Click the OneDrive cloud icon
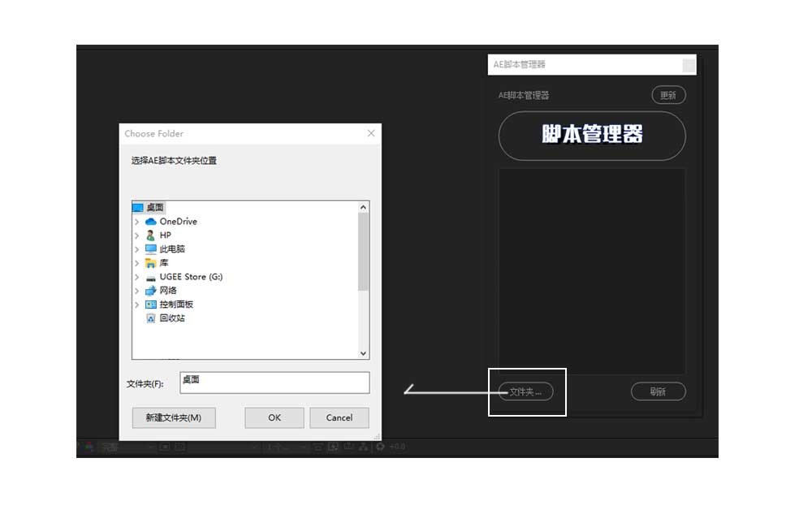Viewport: 812px width, 510px height. click(x=151, y=222)
